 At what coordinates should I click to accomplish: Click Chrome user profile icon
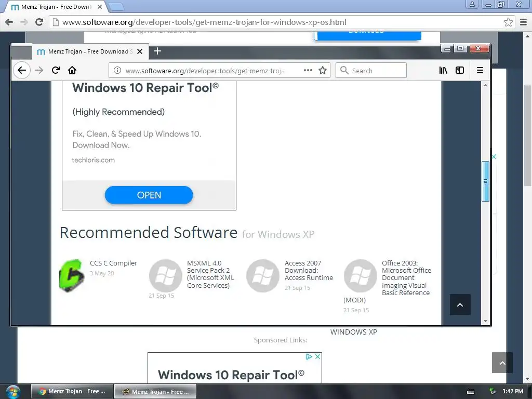tap(472, 4)
